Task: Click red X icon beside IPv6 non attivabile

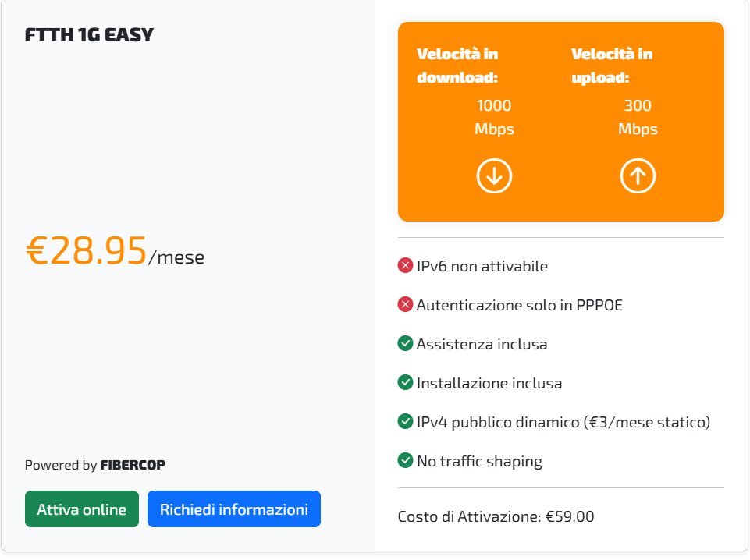Action: [405, 266]
